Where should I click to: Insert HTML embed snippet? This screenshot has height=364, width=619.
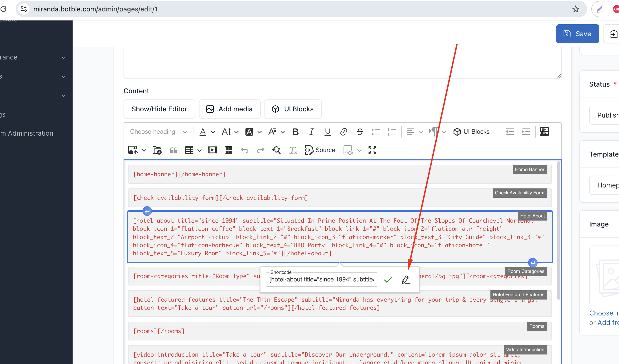tap(544, 132)
